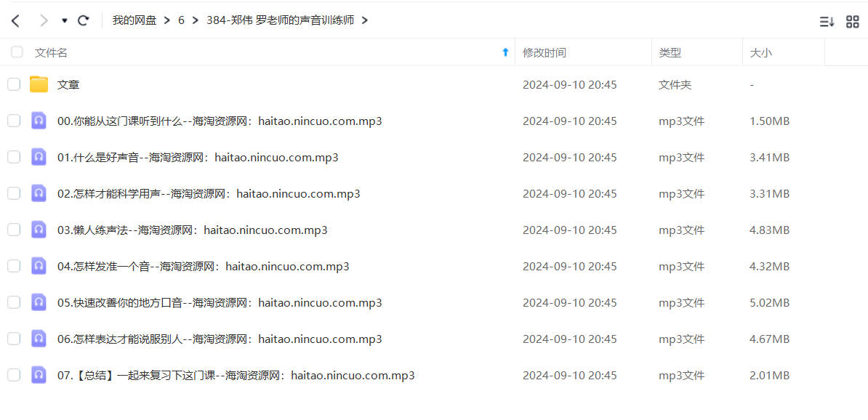Viewport: 868px width, 420px height.
Task: Click the 3.41MB size value
Action: click(x=769, y=158)
